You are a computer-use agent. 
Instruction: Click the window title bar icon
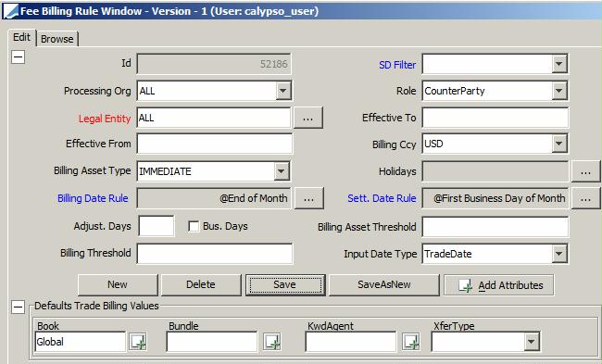[x=11, y=10]
